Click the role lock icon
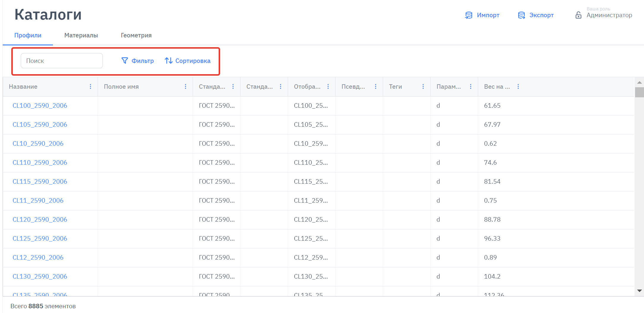The image size is (644, 313). point(578,15)
